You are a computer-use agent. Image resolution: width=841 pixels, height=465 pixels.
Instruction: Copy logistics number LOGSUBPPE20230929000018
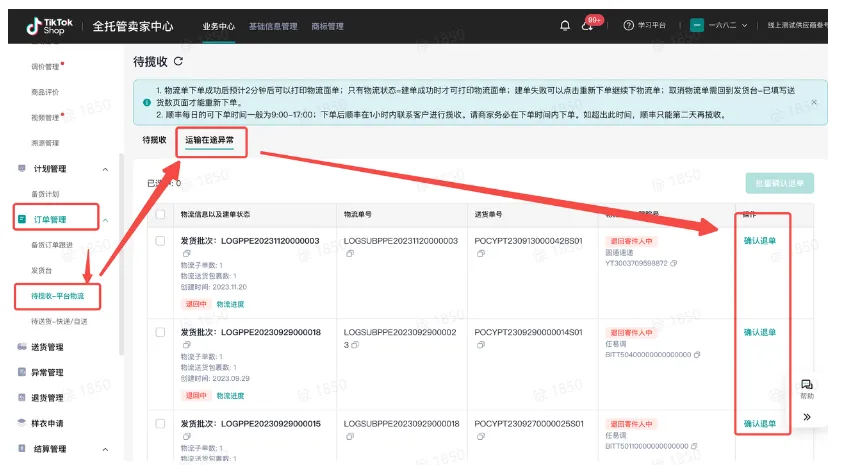click(350, 436)
